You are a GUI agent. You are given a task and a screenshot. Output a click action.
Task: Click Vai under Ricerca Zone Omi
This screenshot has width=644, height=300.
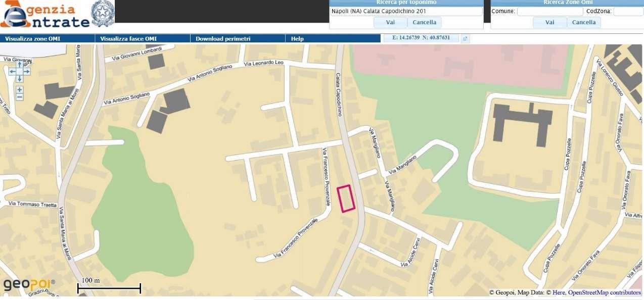[549, 22]
